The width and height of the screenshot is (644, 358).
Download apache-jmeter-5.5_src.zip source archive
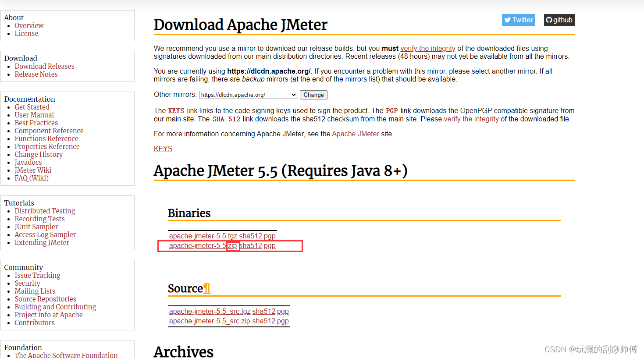point(209,321)
